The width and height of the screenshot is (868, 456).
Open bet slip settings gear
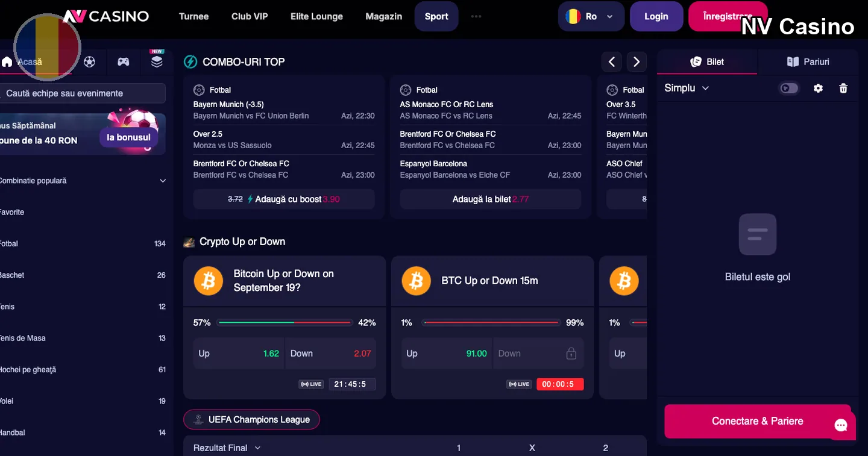(818, 88)
